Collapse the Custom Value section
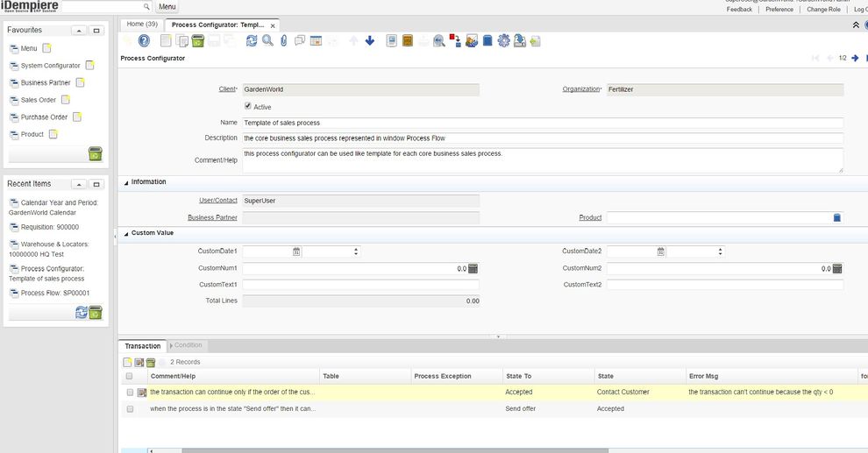The width and height of the screenshot is (868, 453). click(x=125, y=233)
